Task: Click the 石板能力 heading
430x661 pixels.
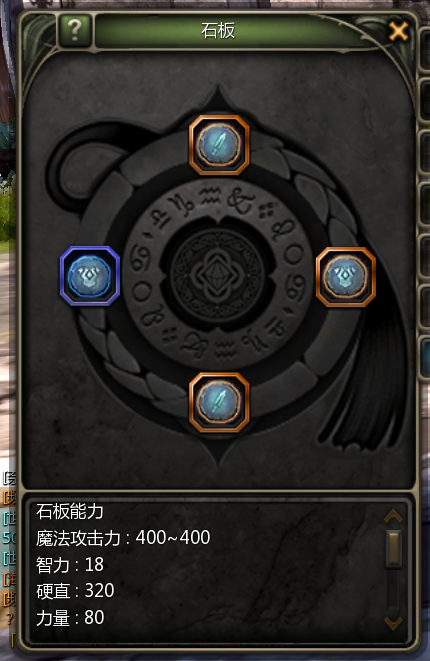Action: pos(70,511)
